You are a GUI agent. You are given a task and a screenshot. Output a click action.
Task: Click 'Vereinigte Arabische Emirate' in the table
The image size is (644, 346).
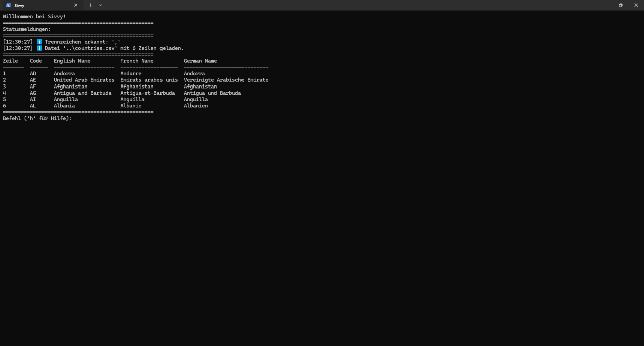[226, 80]
